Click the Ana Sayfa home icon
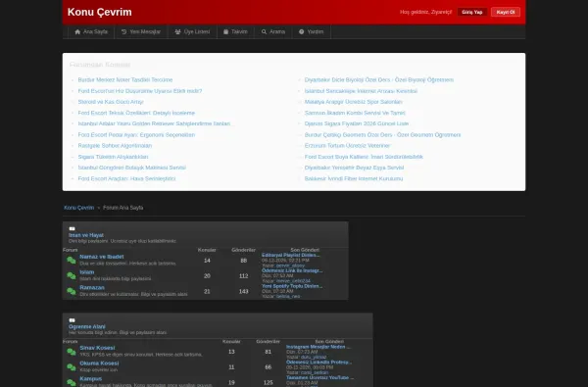This screenshot has width=588, height=387. tap(77, 32)
